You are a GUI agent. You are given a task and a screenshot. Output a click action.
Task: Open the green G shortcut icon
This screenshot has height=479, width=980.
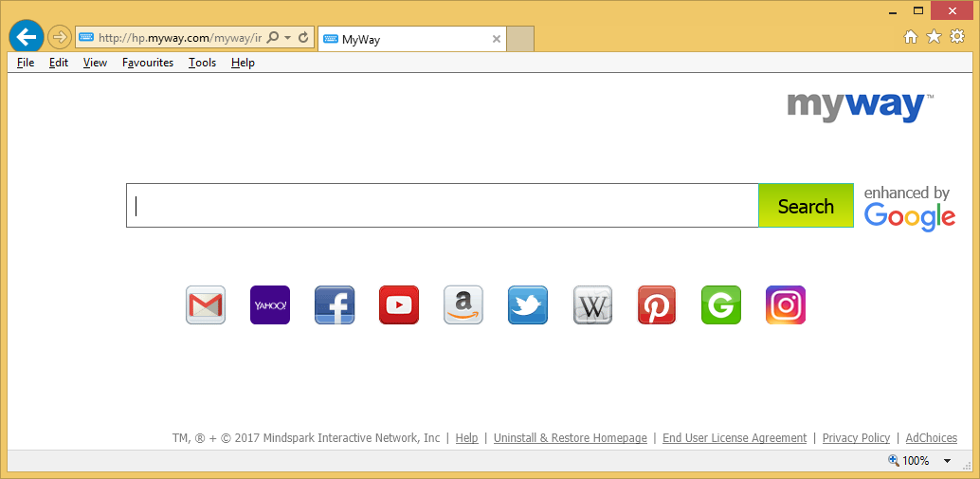point(721,305)
